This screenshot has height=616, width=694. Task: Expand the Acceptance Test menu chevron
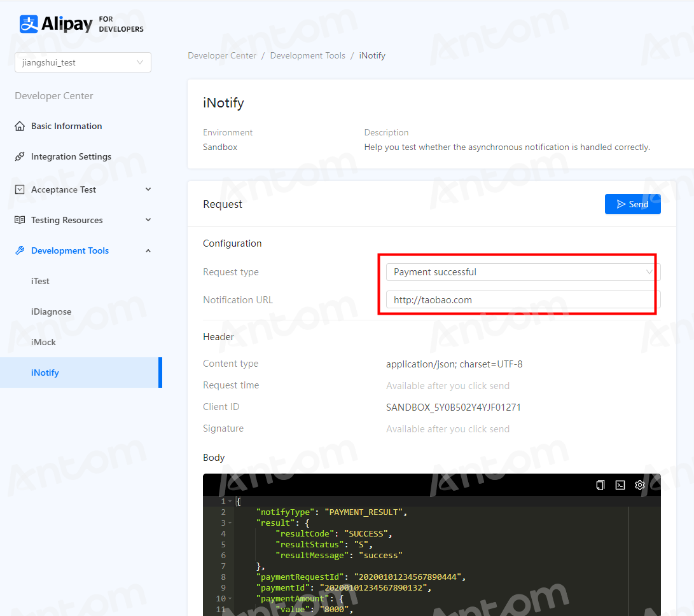pos(148,189)
